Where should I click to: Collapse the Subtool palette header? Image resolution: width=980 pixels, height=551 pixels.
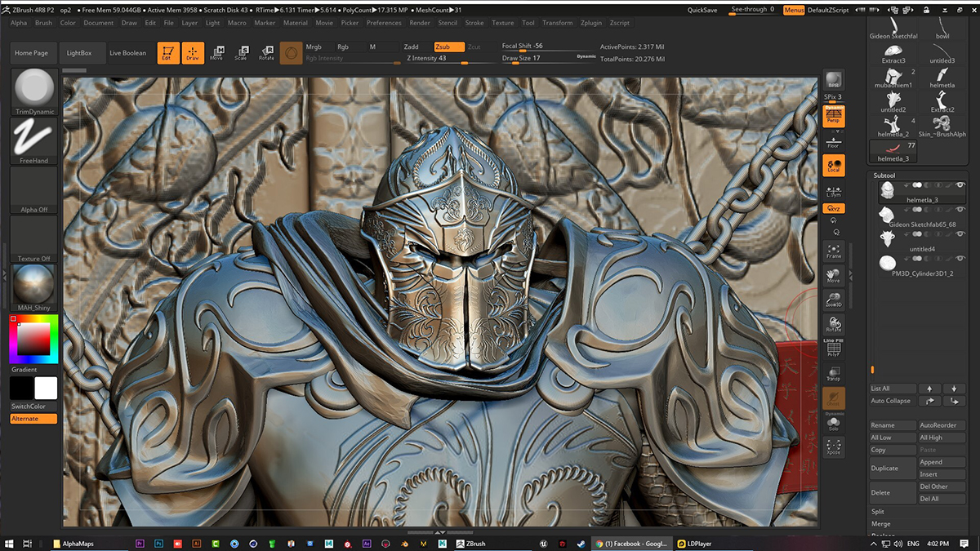click(x=884, y=175)
